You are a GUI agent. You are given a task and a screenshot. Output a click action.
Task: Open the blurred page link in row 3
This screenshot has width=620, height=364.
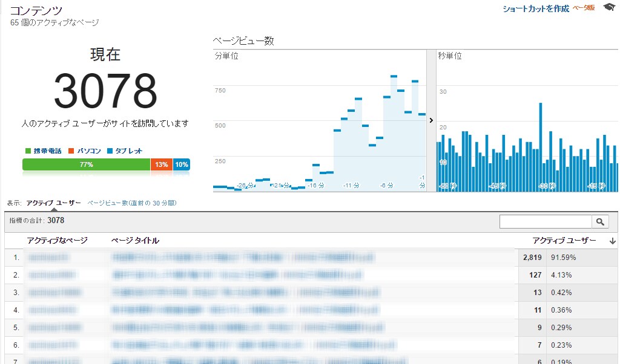click(x=54, y=293)
